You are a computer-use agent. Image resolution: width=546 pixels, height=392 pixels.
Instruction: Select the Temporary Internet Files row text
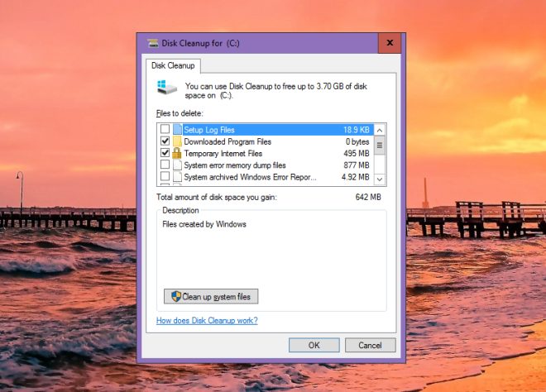click(x=223, y=154)
